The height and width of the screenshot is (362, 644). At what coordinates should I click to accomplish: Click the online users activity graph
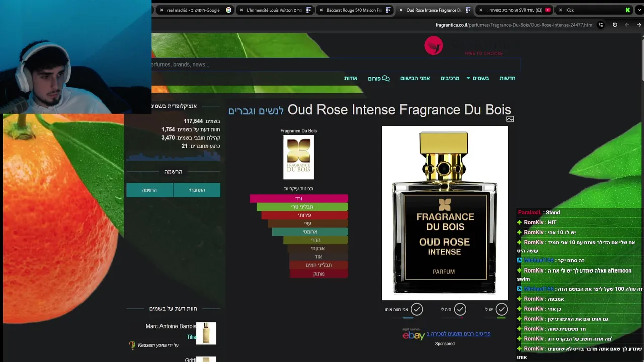pyautogui.click(x=173, y=157)
